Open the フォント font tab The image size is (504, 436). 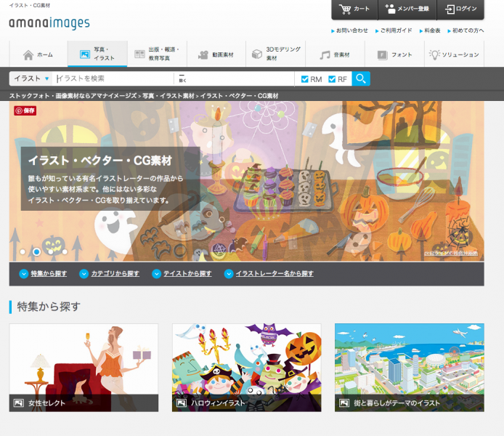click(x=394, y=54)
